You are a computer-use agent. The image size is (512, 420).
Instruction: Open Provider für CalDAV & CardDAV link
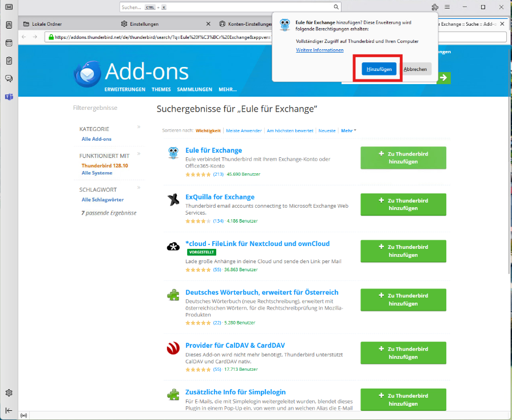(x=235, y=346)
